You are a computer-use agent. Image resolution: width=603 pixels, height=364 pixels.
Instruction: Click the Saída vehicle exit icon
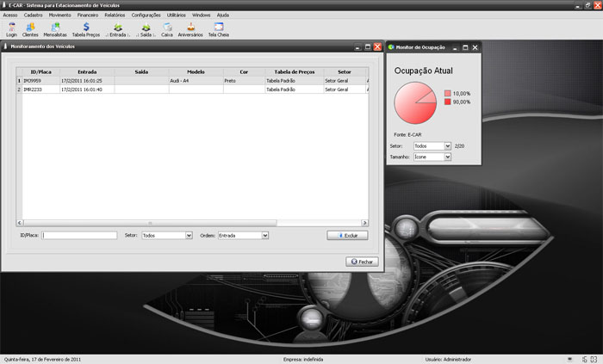pos(146,29)
